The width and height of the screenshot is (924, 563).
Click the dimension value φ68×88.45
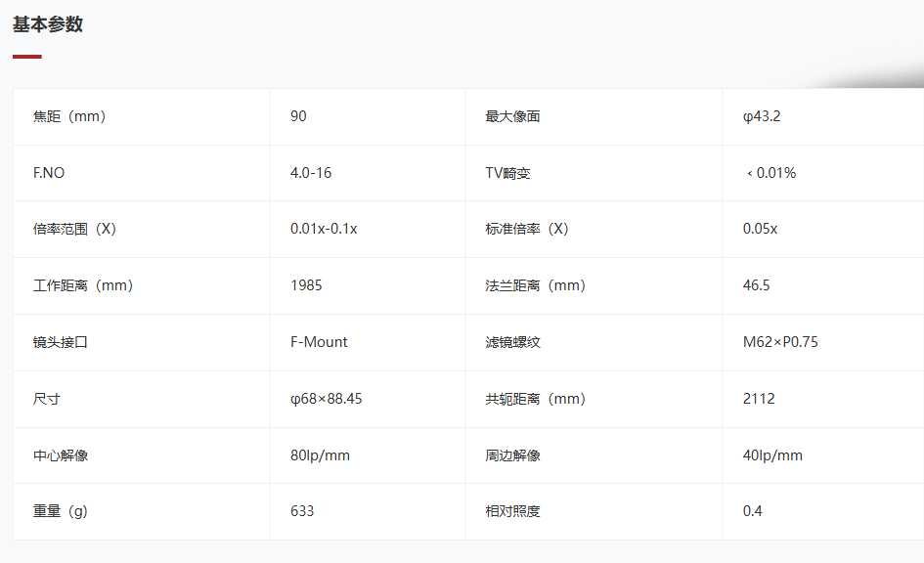point(326,399)
